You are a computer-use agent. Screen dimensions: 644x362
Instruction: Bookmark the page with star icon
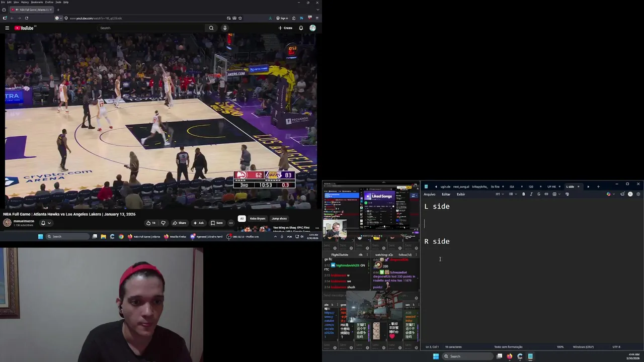pyautogui.click(x=240, y=18)
